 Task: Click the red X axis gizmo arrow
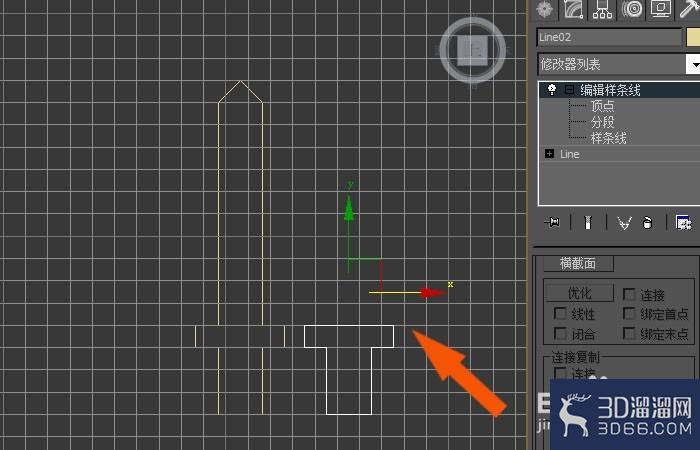tap(432, 293)
